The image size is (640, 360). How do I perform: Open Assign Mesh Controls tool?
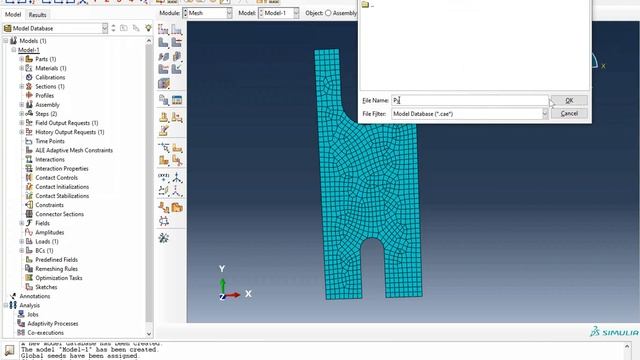tap(164, 56)
